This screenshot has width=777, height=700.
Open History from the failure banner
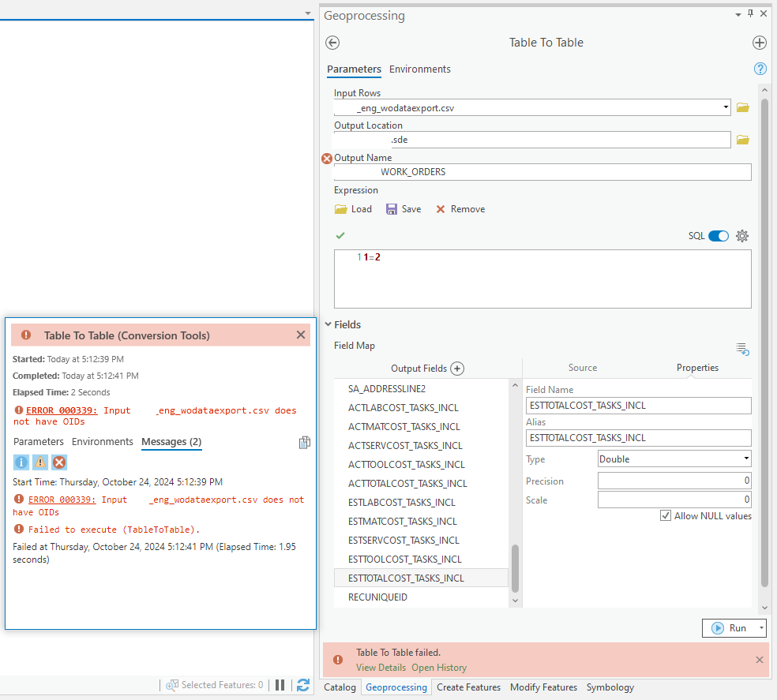439,667
